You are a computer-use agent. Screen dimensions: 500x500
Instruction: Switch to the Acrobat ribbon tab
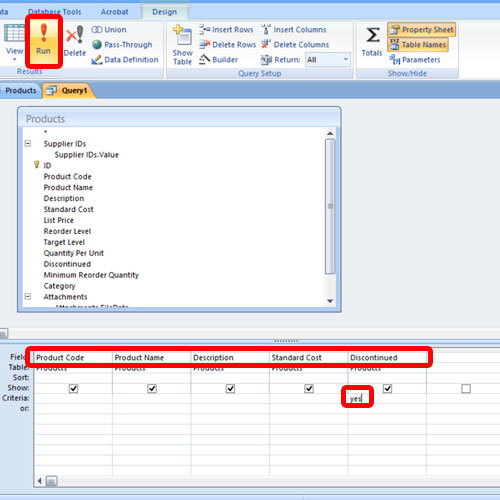[114, 12]
